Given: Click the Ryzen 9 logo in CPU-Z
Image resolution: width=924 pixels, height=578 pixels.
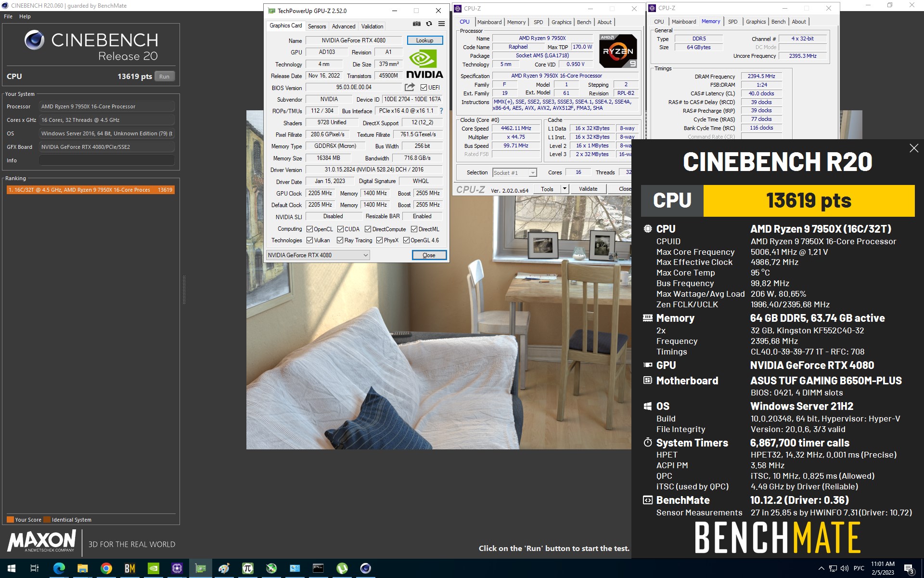Looking at the screenshot, I should [x=618, y=51].
